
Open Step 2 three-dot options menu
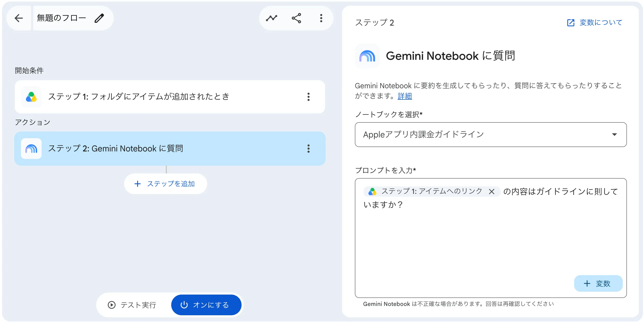[x=308, y=149]
